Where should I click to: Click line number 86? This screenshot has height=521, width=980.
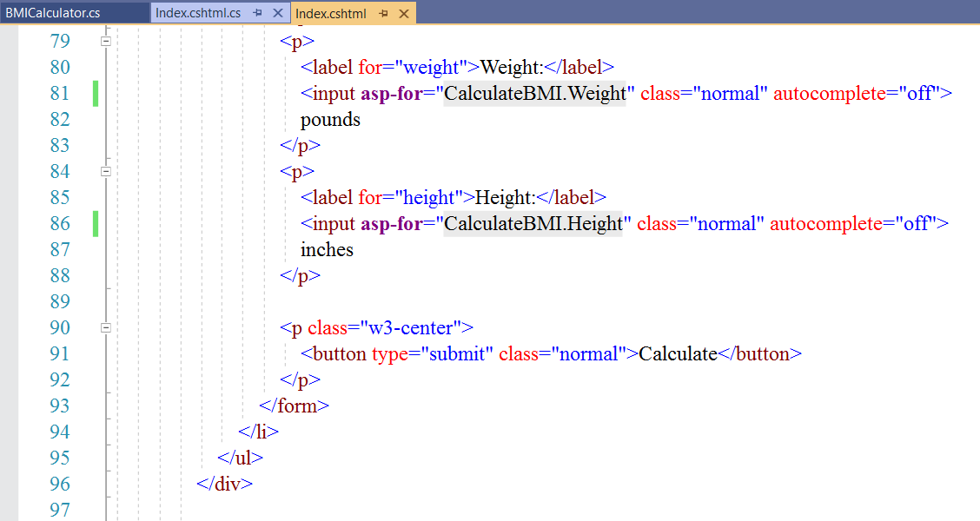click(x=60, y=224)
